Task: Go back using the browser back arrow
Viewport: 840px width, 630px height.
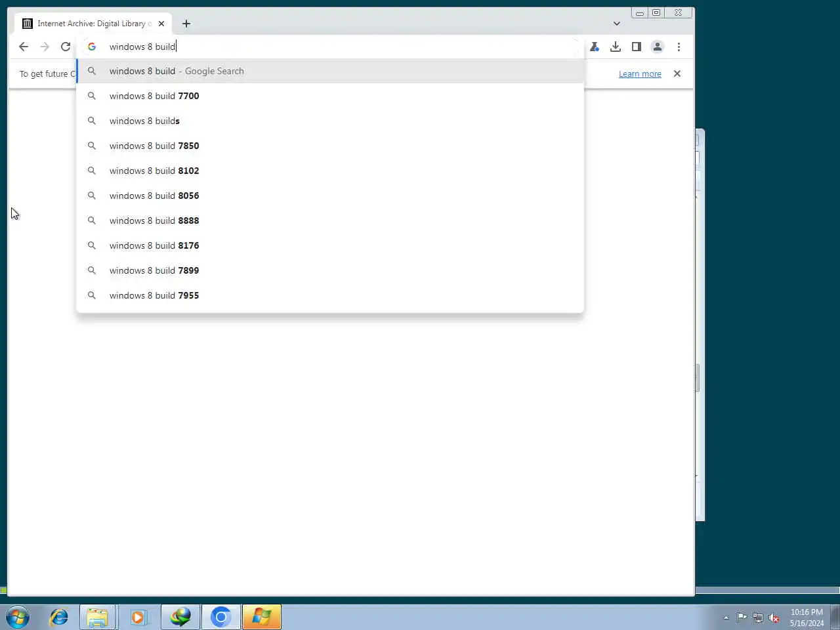Action: point(24,47)
